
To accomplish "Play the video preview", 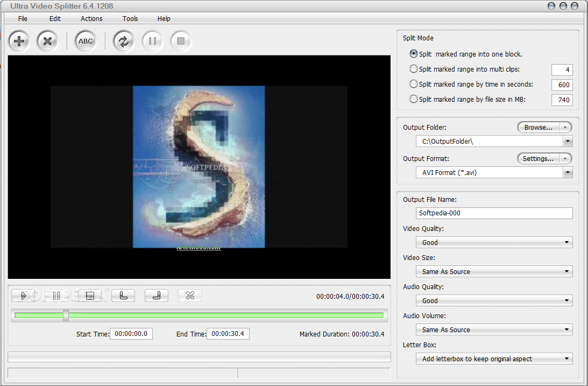I will pos(23,296).
